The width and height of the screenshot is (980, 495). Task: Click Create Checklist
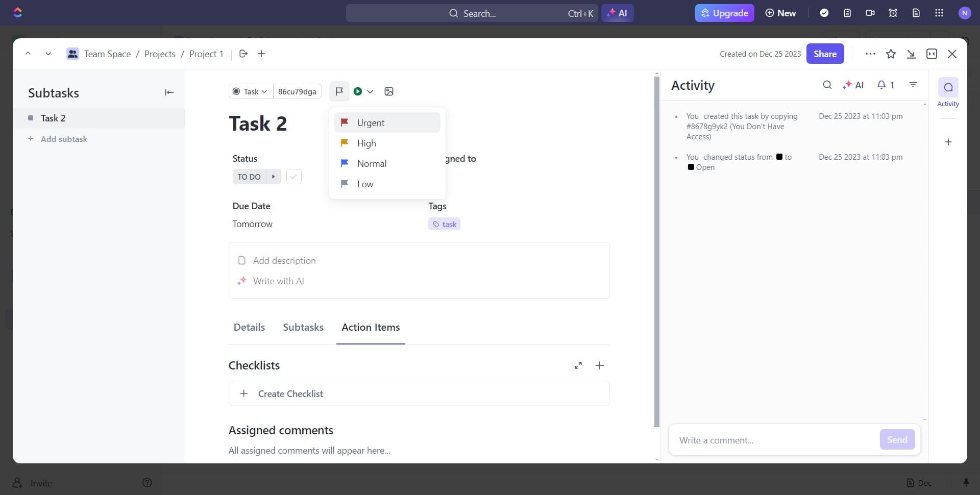(290, 393)
